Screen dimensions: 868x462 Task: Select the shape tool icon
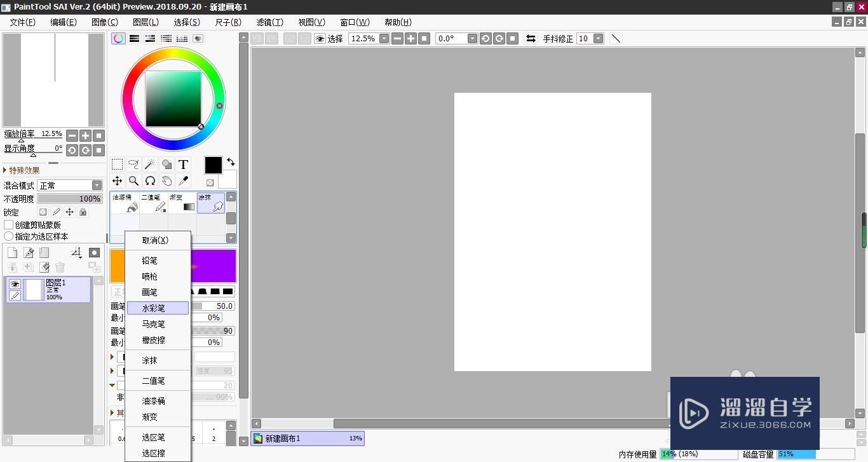tap(166, 164)
